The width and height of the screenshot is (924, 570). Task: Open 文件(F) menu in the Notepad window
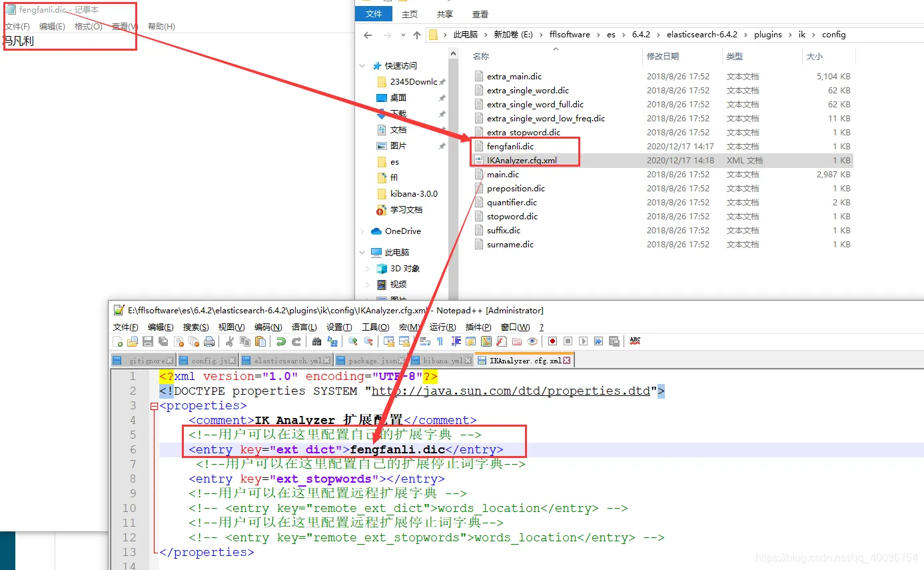point(17,27)
